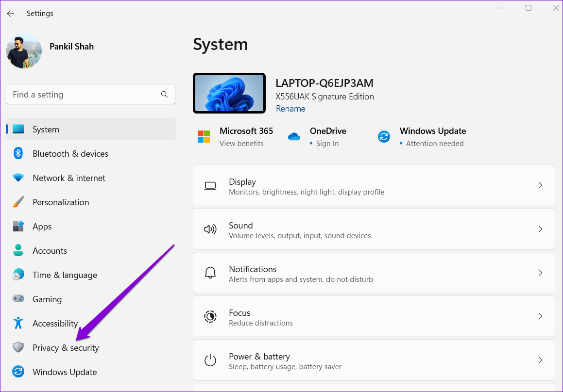Image resolution: width=563 pixels, height=392 pixels.
Task: Open Network & internet via Wi-Fi icon
Action: [18, 178]
